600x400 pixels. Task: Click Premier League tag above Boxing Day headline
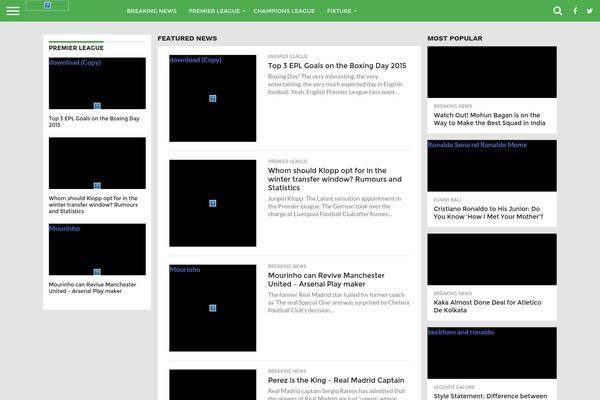tap(287, 57)
